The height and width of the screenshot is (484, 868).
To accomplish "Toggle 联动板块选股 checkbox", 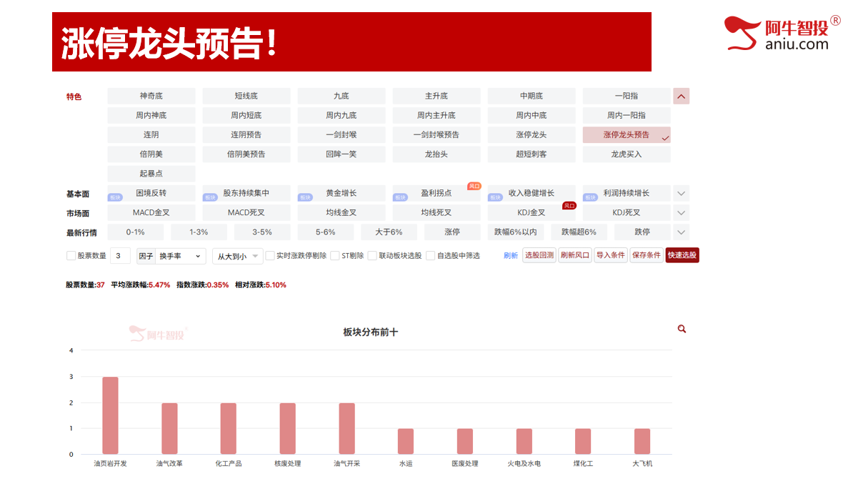I will click(x=372, y=256).
